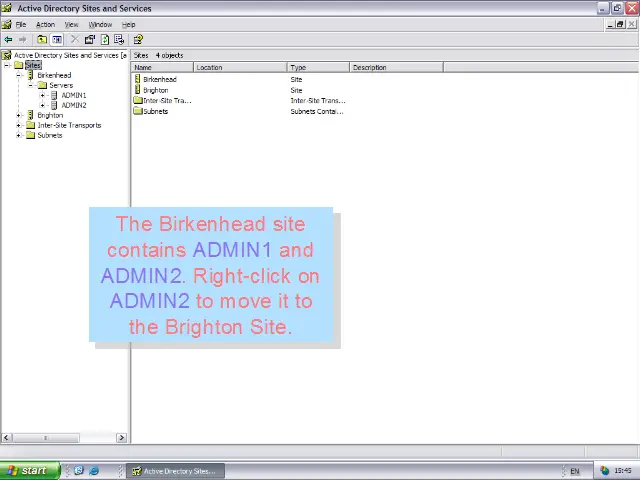
Task: Click the Windows Start button
Action: tap(25, 470)
